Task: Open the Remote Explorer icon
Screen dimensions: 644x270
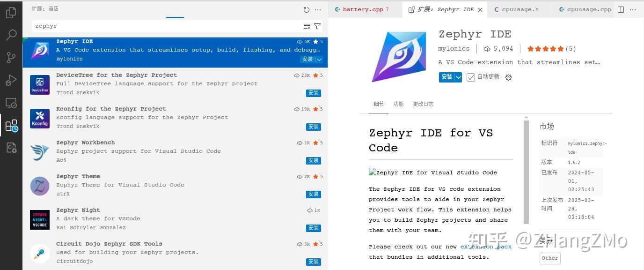Action: (11, 103)
